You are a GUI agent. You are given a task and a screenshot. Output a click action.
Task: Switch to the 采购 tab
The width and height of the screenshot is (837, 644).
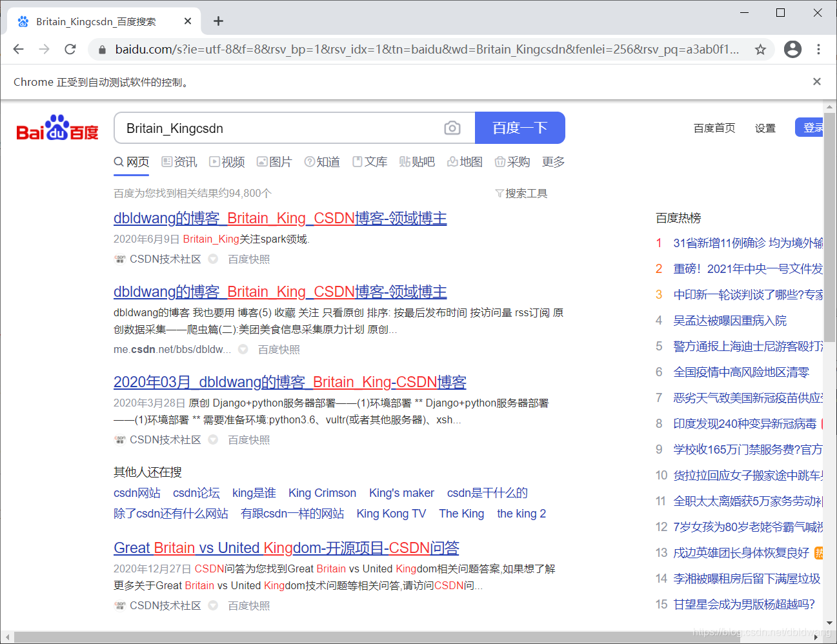[x=512, y=162]
